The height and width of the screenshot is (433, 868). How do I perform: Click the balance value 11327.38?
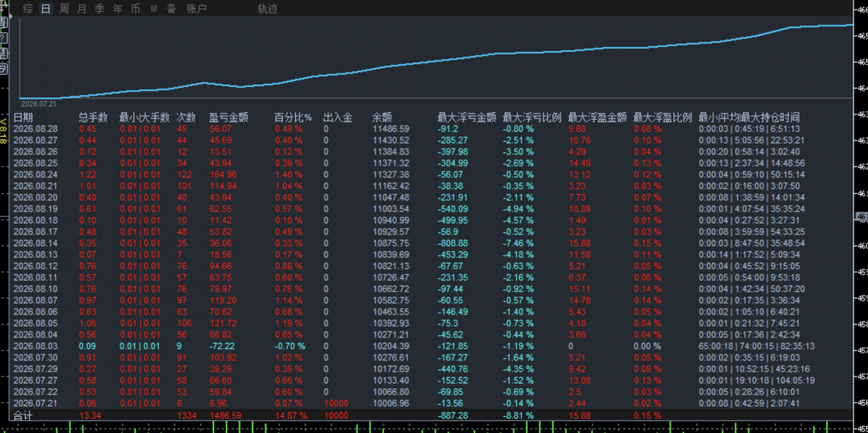[x=391, y=175]
